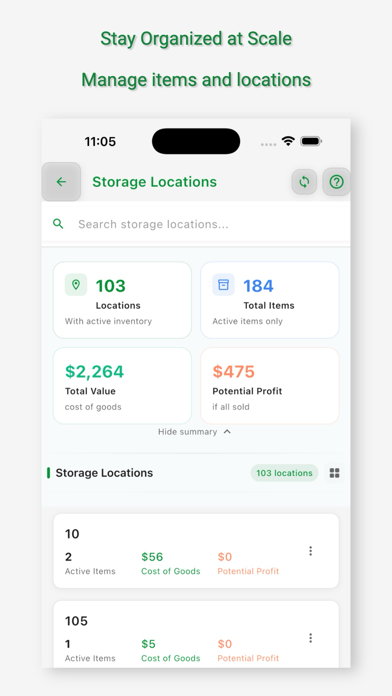Click the Hide summary text
The height and width of the screenshot is (696, 392).
click(187, 432)
